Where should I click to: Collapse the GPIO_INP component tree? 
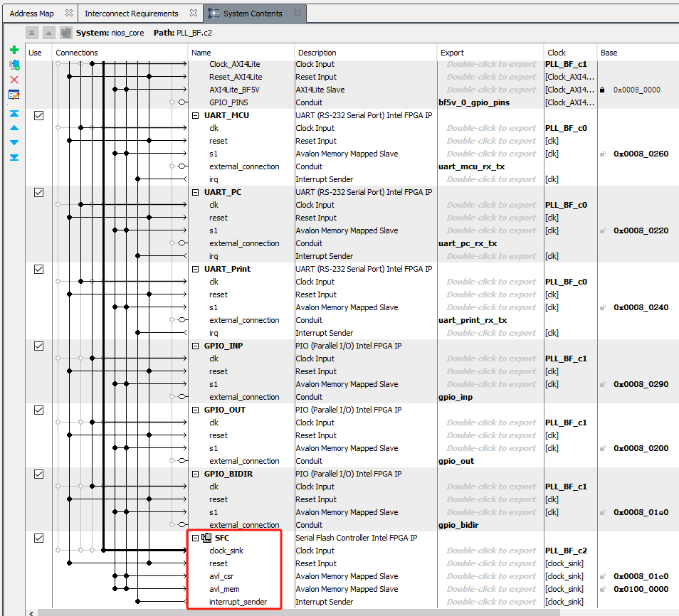click(x=195, y=346)
